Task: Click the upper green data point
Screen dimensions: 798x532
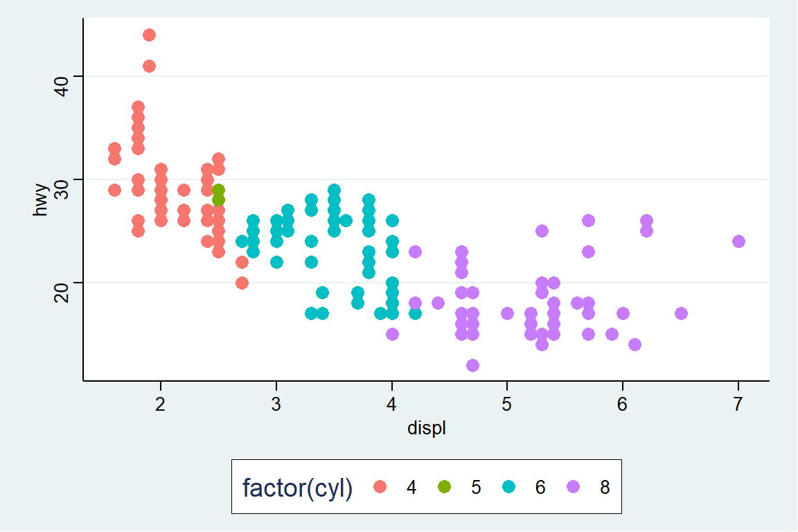Action: pos(218,190)
